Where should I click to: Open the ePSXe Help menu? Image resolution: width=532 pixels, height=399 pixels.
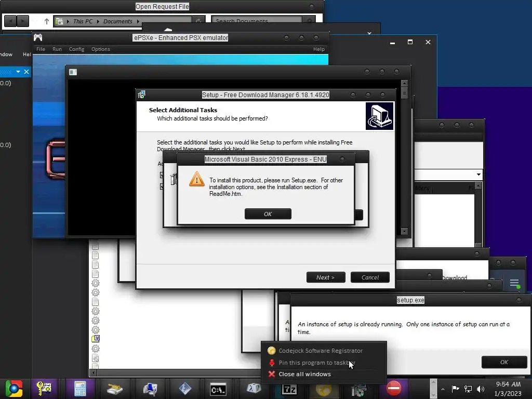point(319,49)
